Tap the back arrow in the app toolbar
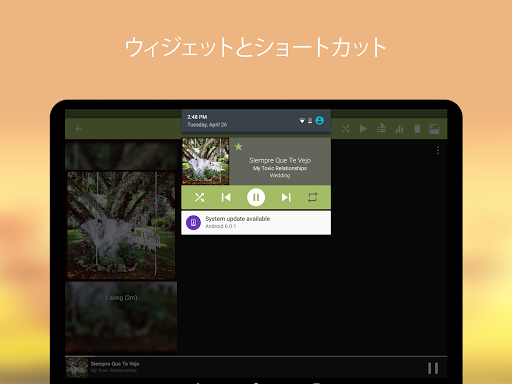 point(78,129)
